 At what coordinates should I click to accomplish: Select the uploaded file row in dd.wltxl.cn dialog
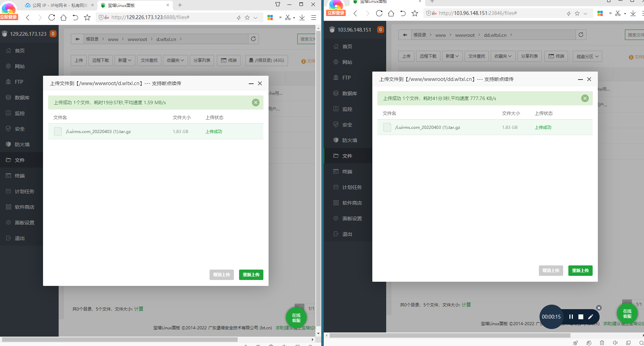(x=485, y=127)
